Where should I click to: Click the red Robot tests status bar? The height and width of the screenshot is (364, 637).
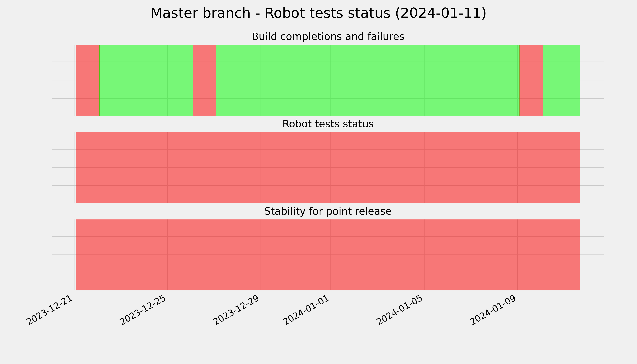tap(328, 167)
